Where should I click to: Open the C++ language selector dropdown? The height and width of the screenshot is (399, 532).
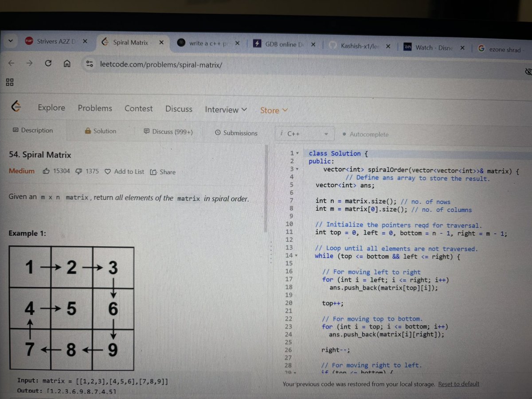pos(327,133)
